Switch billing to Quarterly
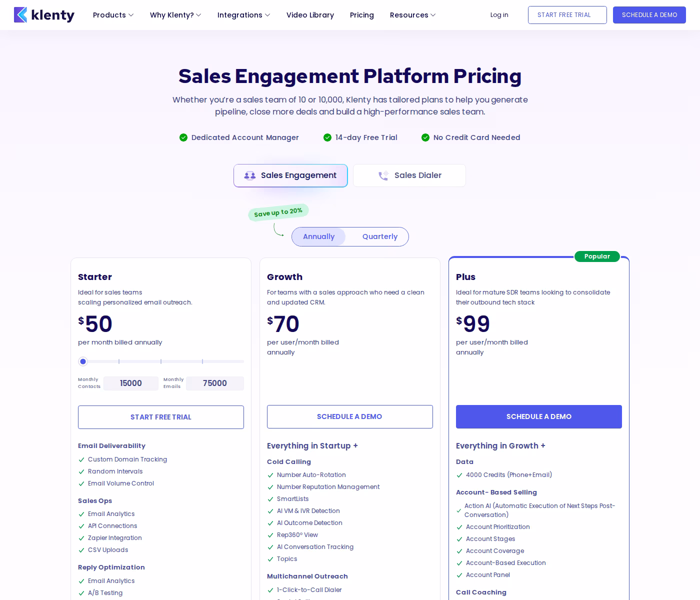700x600 pixels. (380, 236)
